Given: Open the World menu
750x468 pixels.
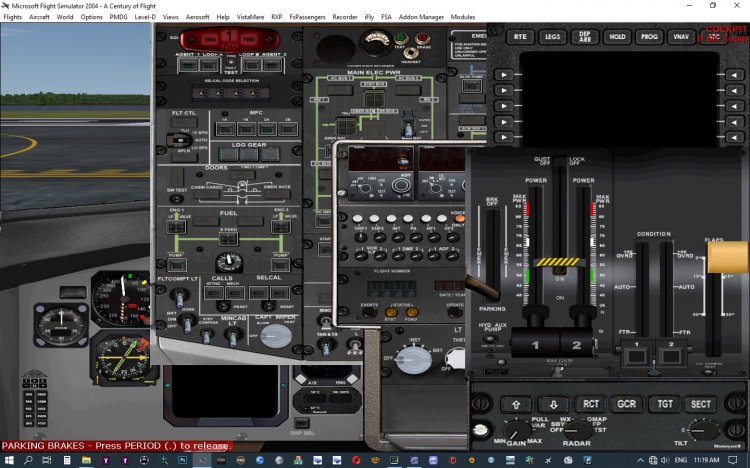Looking at the screenshot, I should pyautogui.click(x=65, y=17).
